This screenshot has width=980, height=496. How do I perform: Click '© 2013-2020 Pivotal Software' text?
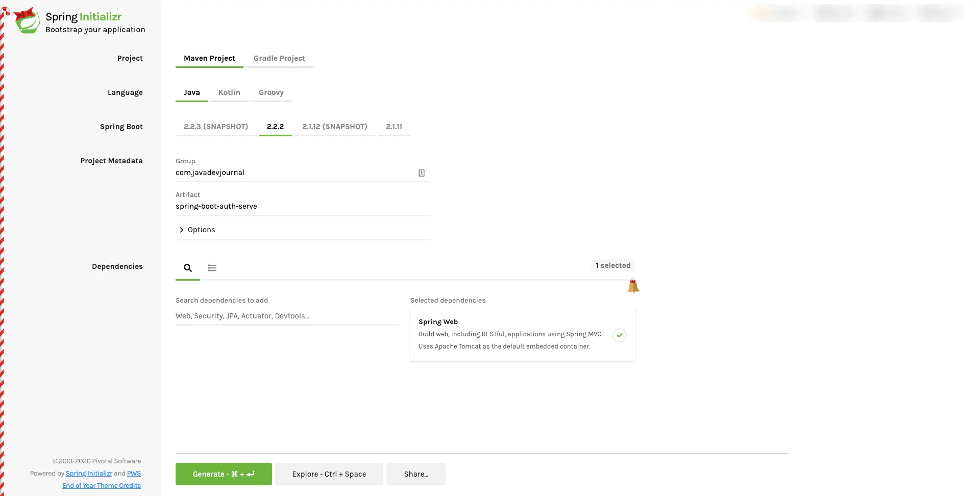pos(96,461)
